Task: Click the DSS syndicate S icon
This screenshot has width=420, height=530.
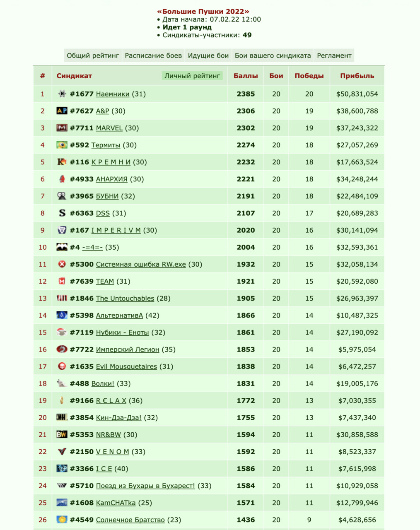Action: tap(62, 213)
